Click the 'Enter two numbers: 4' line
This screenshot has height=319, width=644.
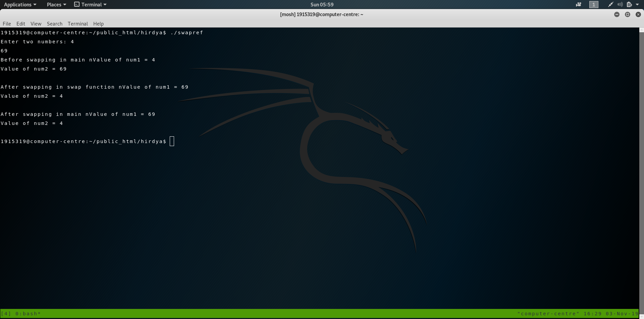[x=37, y=42]
